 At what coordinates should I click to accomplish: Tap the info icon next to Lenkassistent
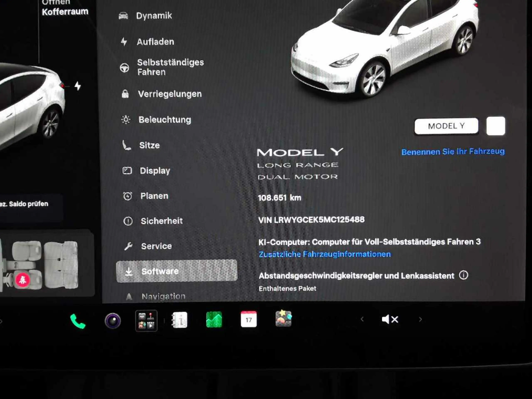[x=463, y=275]
